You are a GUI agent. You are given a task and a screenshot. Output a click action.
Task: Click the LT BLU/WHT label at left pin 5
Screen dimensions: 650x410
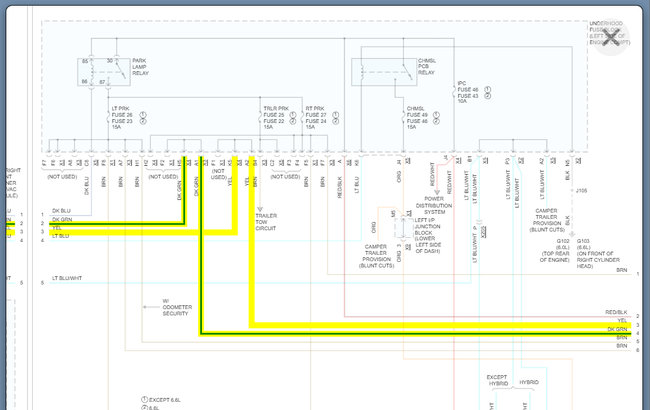point(67,278)
